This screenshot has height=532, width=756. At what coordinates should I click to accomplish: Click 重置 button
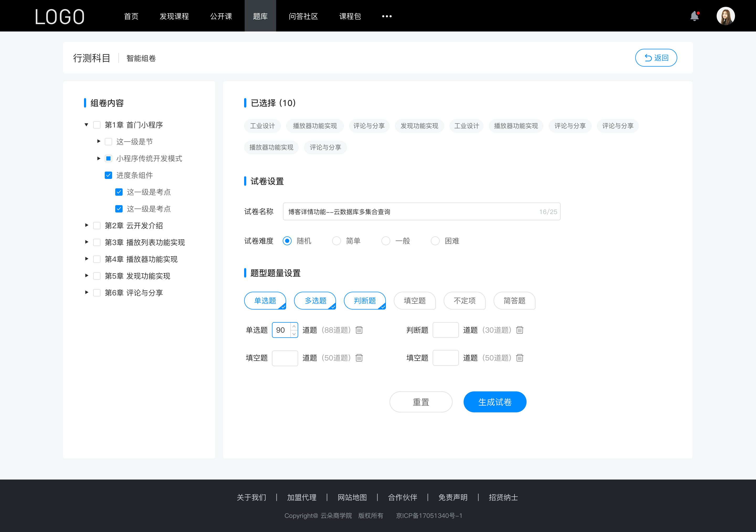[421, 402]
